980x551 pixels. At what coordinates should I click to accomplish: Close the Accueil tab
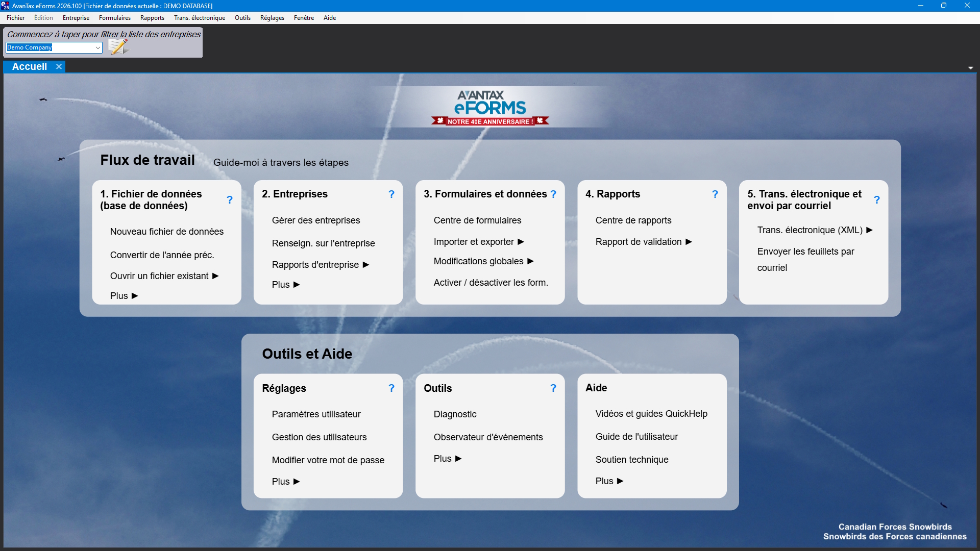click(x=59, y=67)
